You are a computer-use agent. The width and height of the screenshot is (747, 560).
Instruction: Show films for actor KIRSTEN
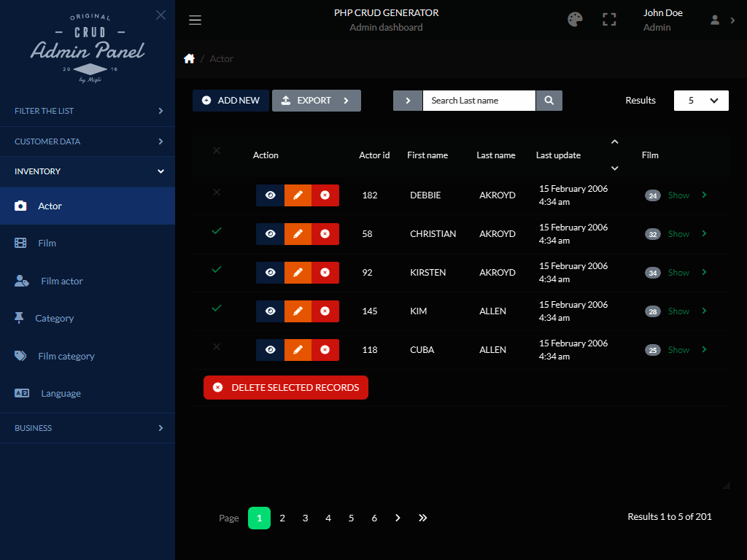click(678, 272)
